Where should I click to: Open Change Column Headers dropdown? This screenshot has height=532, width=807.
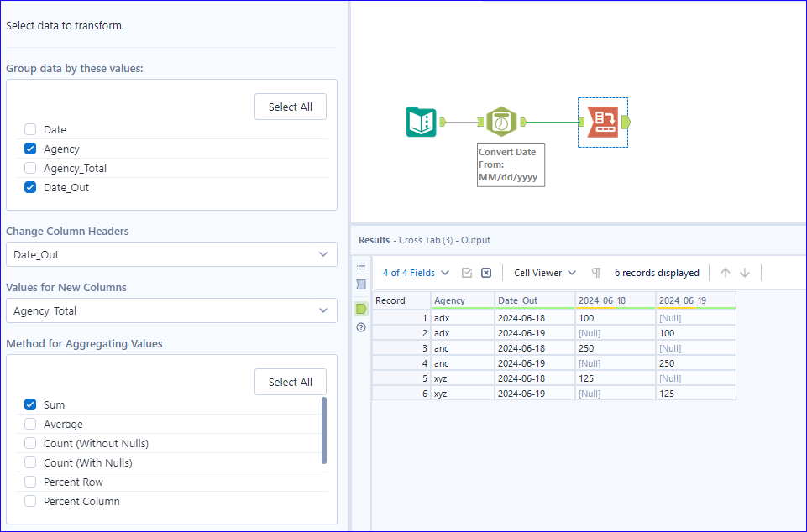pyautogui.click(x=171, y=254)
